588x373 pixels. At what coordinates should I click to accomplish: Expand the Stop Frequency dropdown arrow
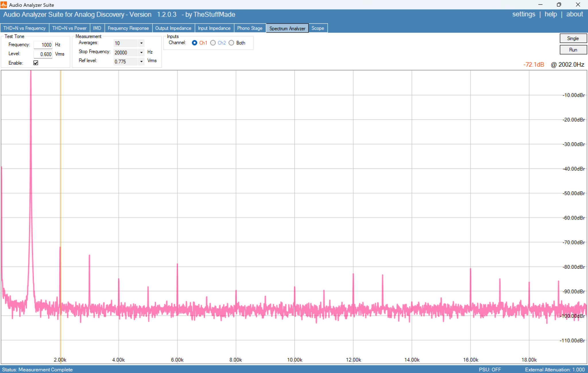coord(141,53)
